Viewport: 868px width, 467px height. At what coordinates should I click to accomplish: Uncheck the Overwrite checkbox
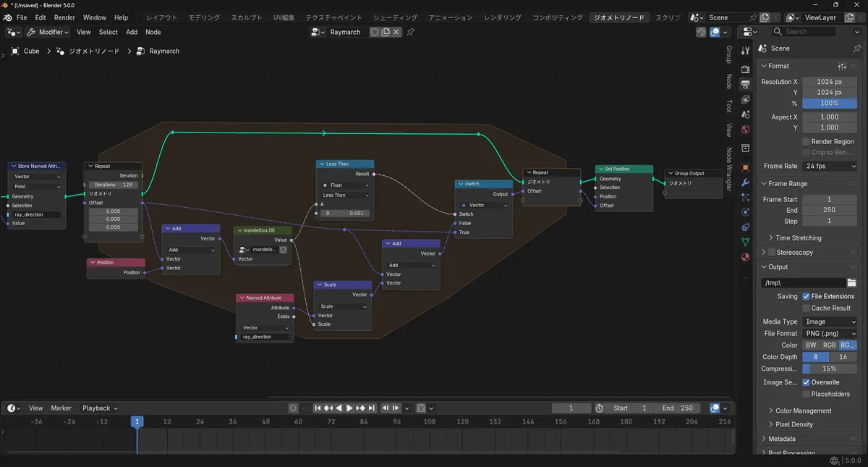coord(806,382)
